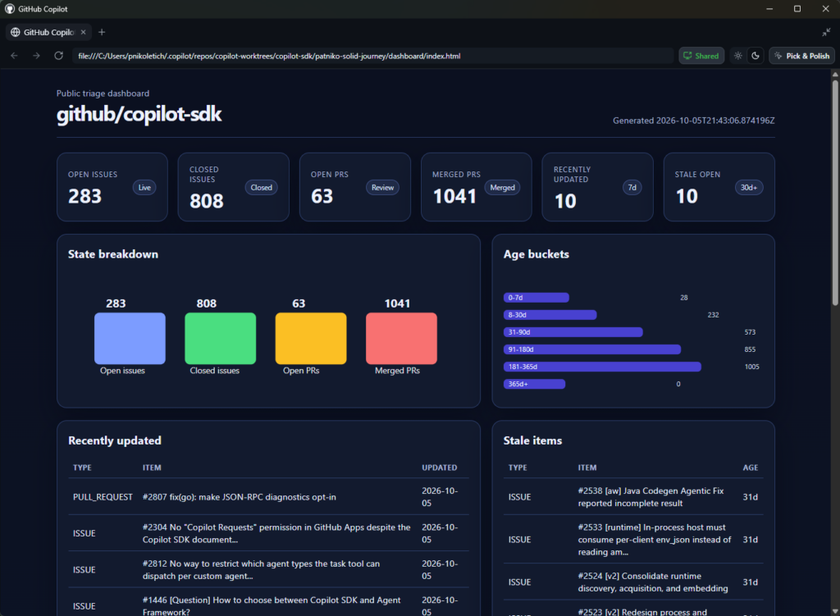Switch to dark theme moon icon
The height and width of the screenshot is (616, 840).
click(x=756, y=56)
